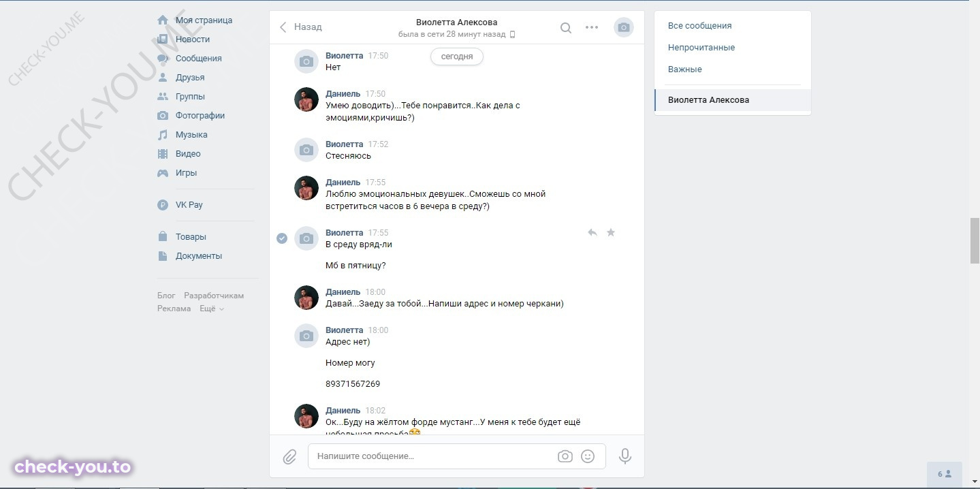Image resolution: width=980 pixels, height=489 pixels.
Task: Open the Видео film icon
Action: 163,154
